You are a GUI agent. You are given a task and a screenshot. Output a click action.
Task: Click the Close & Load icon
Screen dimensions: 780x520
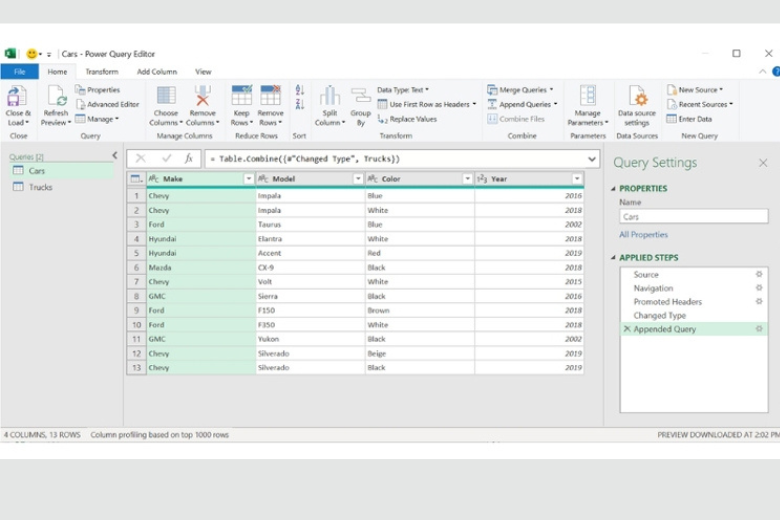(x=17, y=97)
